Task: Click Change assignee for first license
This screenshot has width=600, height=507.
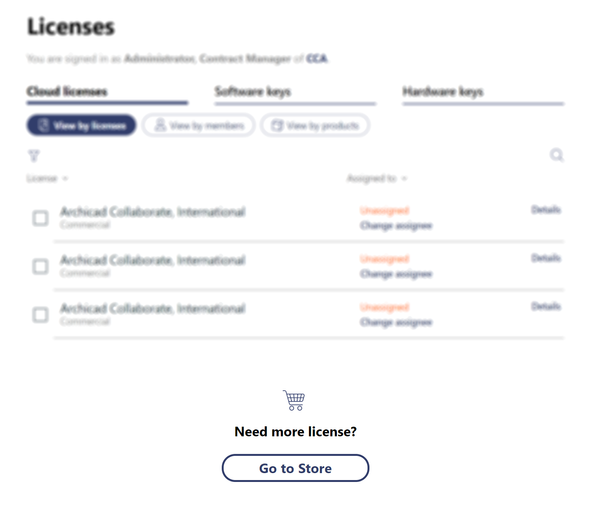Action: point(396,226)
